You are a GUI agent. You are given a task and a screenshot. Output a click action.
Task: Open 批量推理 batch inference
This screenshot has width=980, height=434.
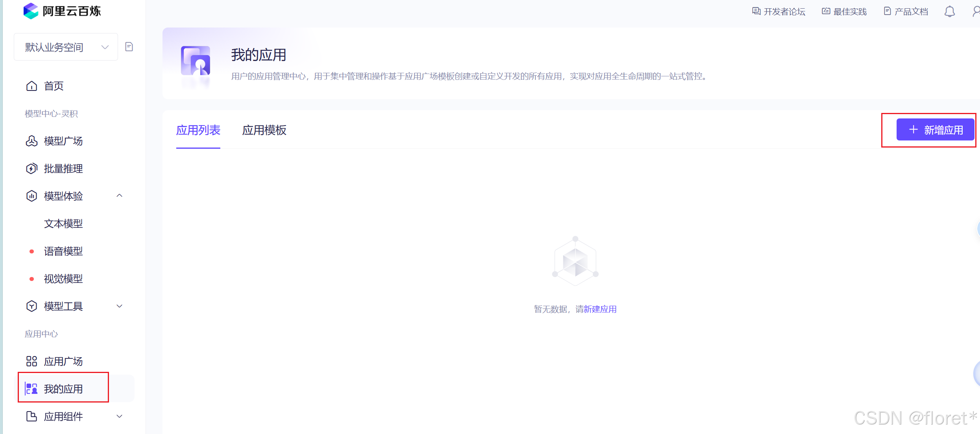(63, 168)
